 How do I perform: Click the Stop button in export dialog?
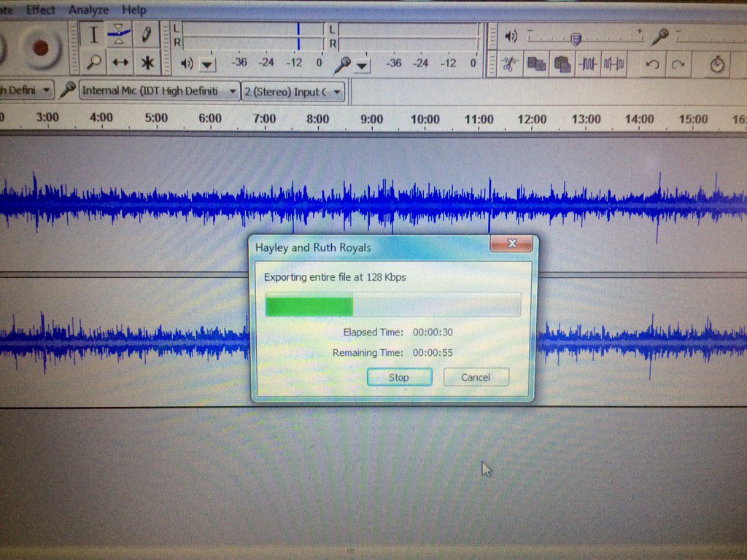point(399,377)
